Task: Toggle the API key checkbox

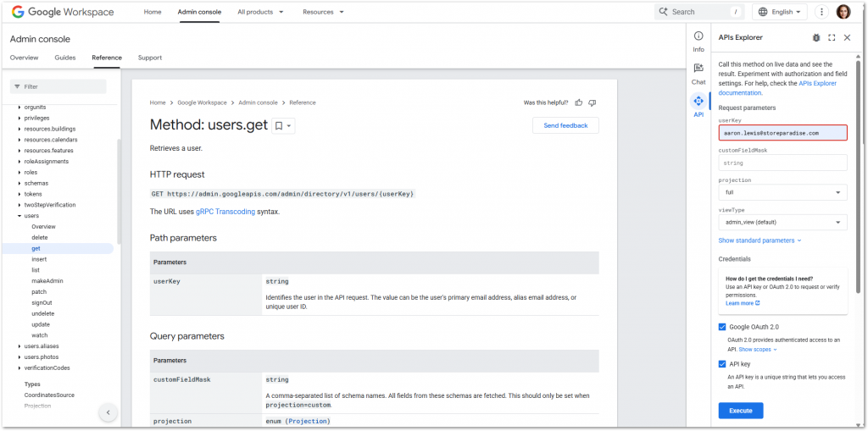Action: (722, 363)
